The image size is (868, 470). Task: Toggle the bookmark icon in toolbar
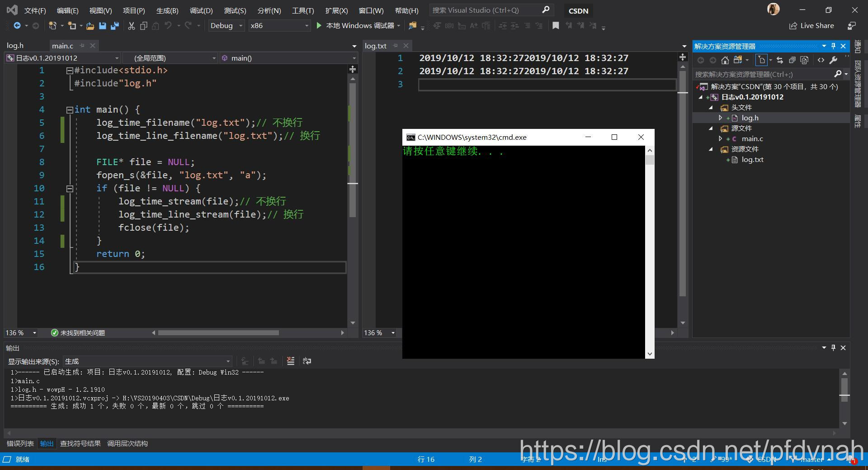[556, 26]
